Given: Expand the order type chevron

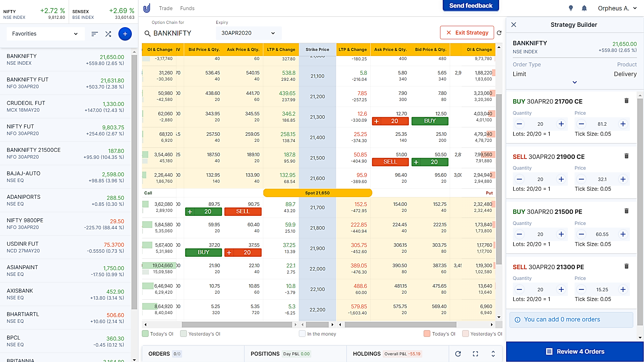Looking at the screenshot, I should [x=575, y=82].
